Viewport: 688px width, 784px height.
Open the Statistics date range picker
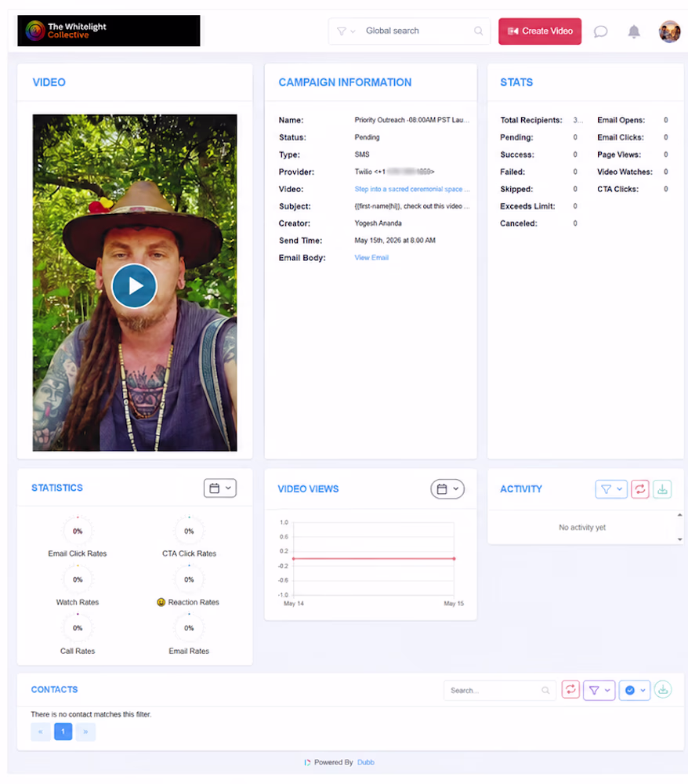click(x=220, y=488)
